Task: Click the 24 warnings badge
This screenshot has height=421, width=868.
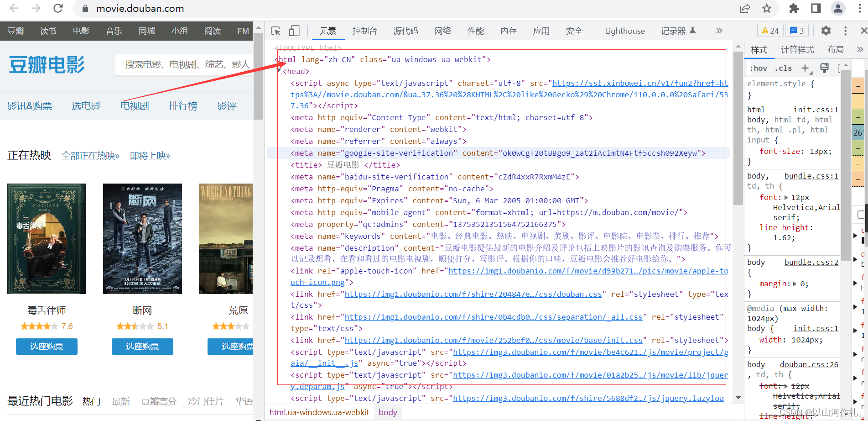Action: click(770, 31)
